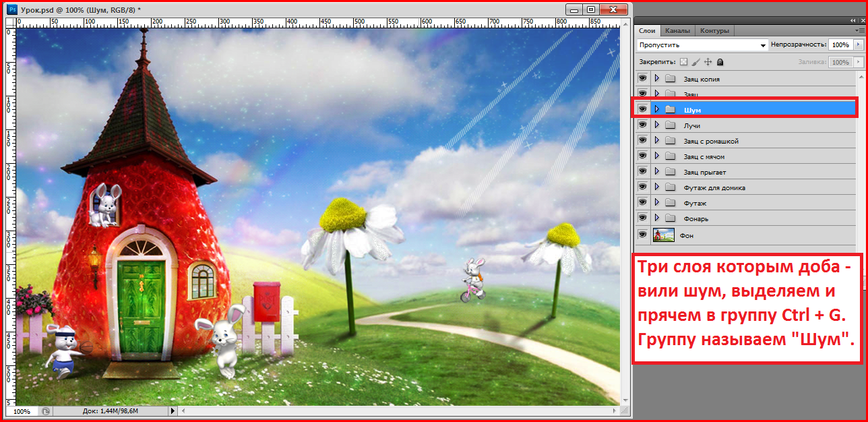The image size is (868, 422).
Task: Click the Layers panel scroll up arrow
Action: tap(861, 76)
